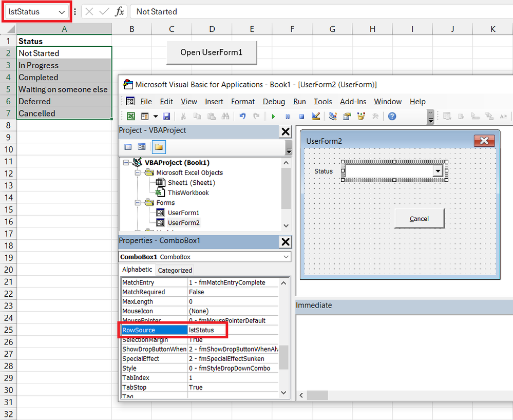Click the Undo arrow icon
This screenshot has width=513, height=420.
[x=242, y=116]
